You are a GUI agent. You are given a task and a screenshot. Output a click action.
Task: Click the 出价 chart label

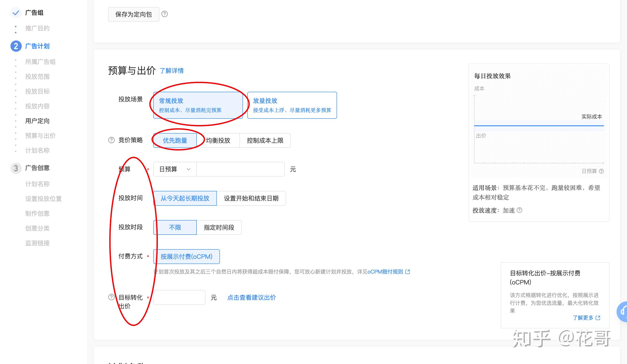(481, 136)
